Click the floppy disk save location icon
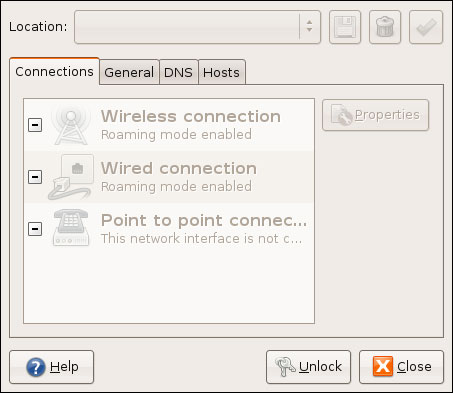453x393 pixels. (x=345, y=27)
